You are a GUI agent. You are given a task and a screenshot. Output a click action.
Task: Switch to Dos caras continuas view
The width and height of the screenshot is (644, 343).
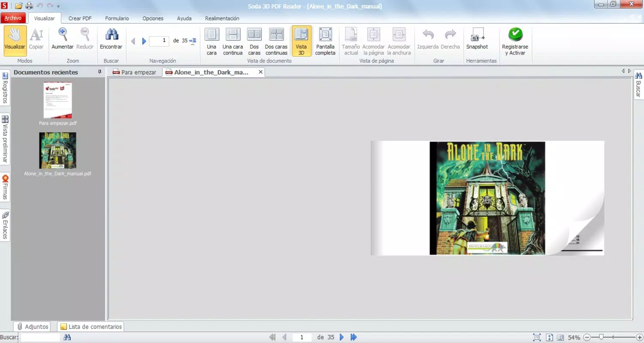pos(276,41)
